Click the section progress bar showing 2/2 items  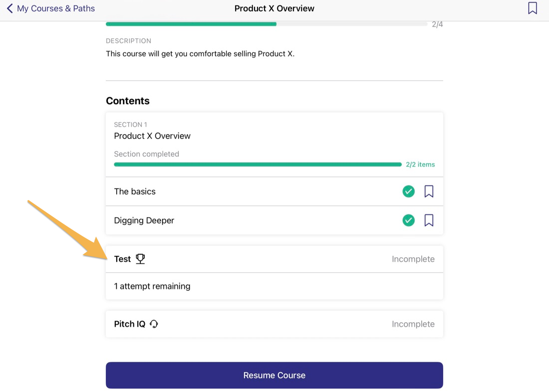coord(258,165)
